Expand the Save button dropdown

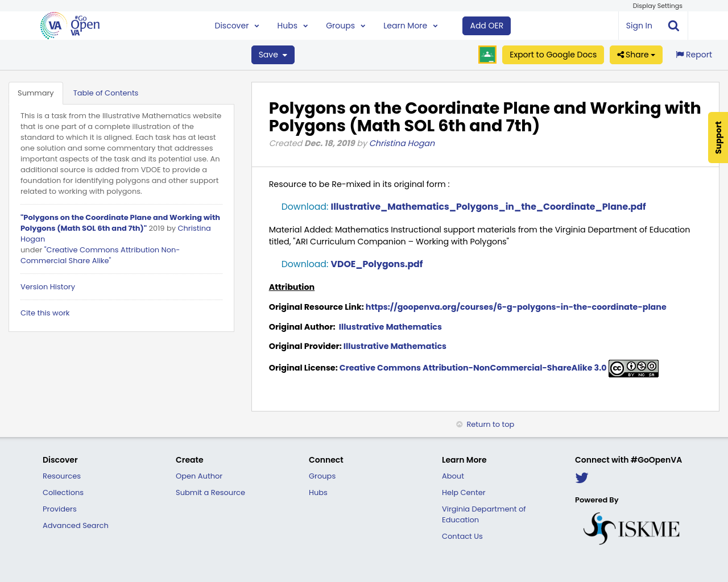click(x=284, y=54)
